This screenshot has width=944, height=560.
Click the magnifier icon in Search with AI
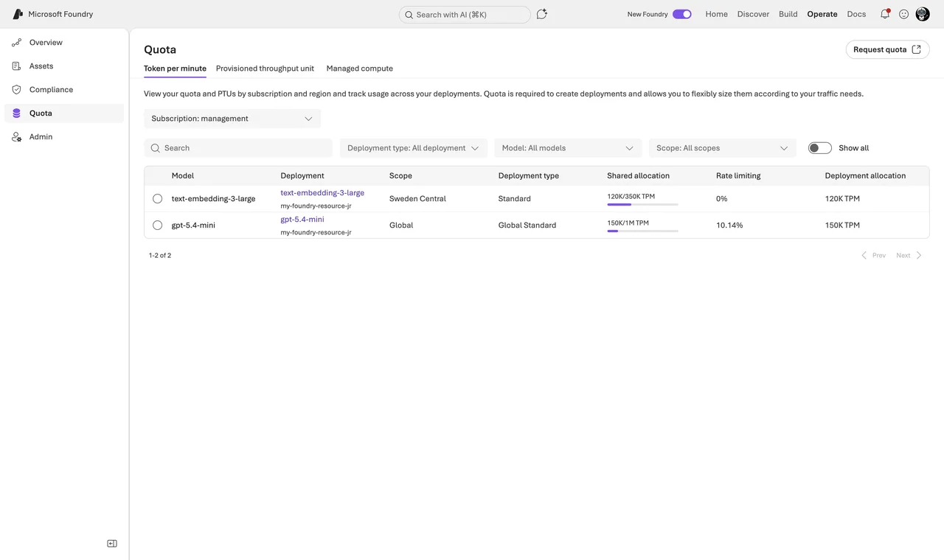(409, 15)
